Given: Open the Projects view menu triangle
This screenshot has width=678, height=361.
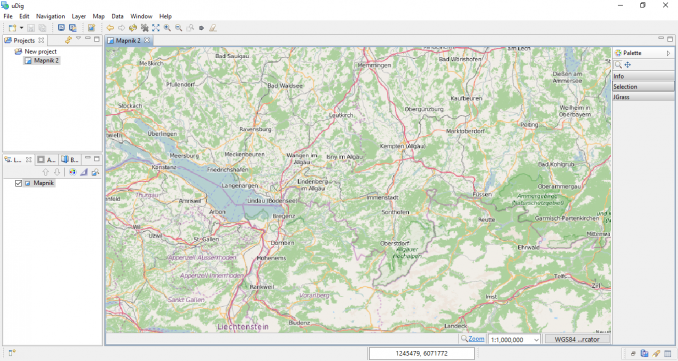Looking at the screenshot, I should [78, 39].
